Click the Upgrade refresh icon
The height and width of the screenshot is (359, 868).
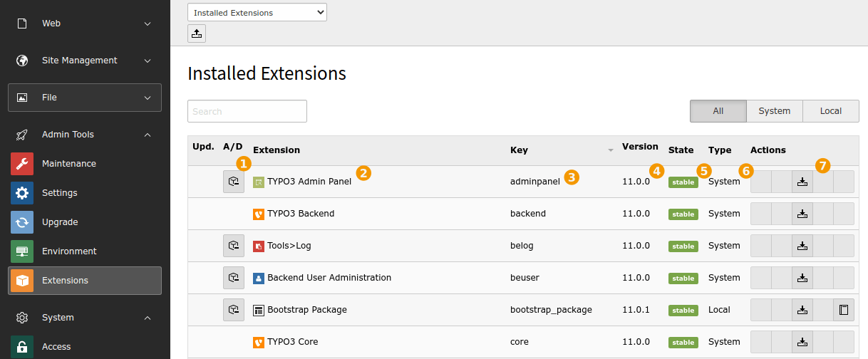coord(22,222)
